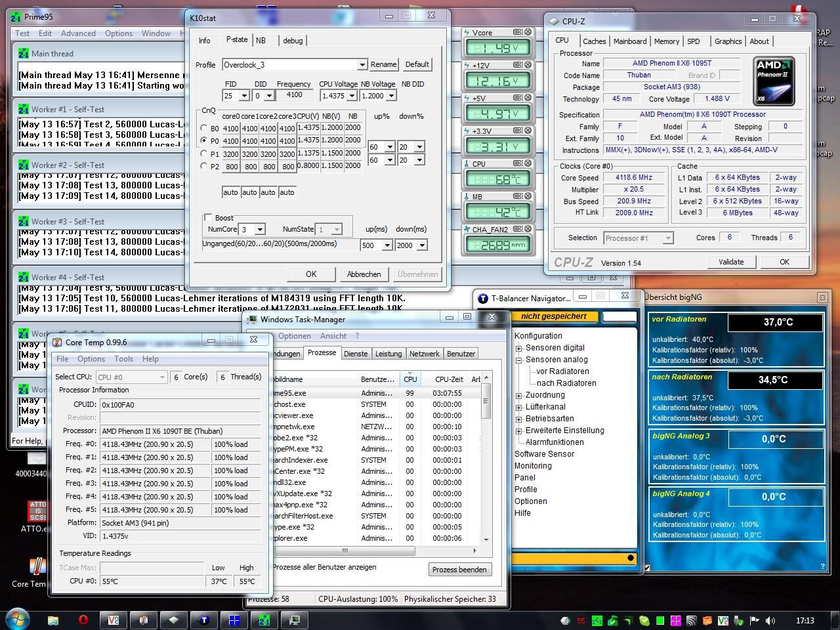Click Prozess beenden button

(x=459, y=570)
